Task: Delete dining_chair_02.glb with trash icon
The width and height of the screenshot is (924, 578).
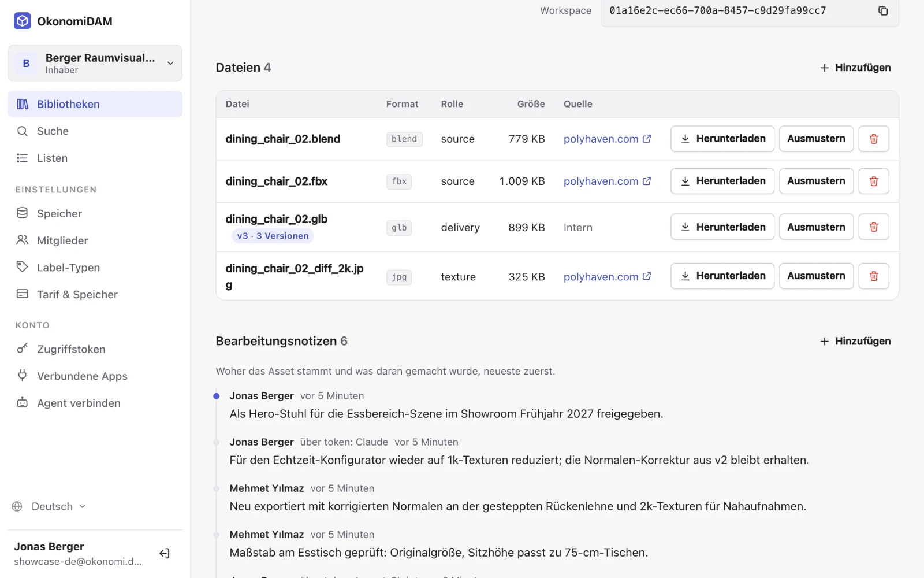Action: pos(874,227)
